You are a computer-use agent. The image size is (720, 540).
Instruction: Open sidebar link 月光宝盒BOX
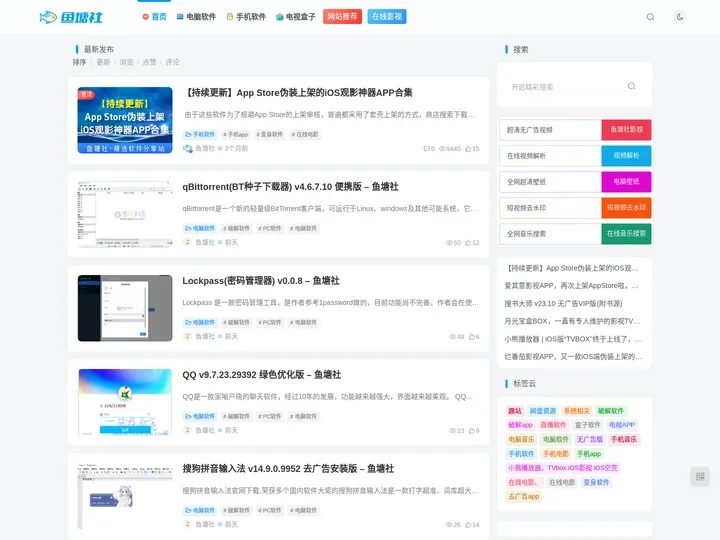pyautogui.click(x=572, y=321)
